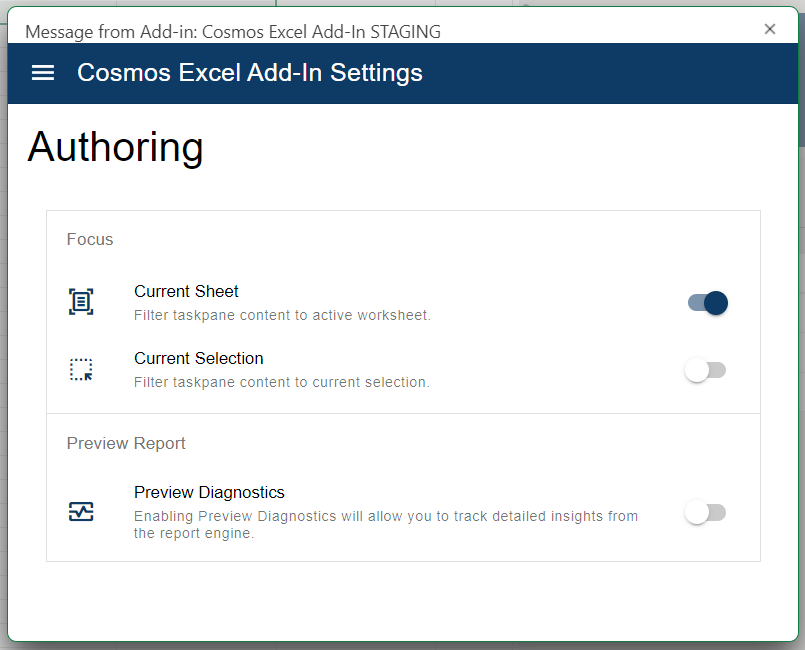
Task: Disable the Current Sheet toggle
Action: point(707,303)
